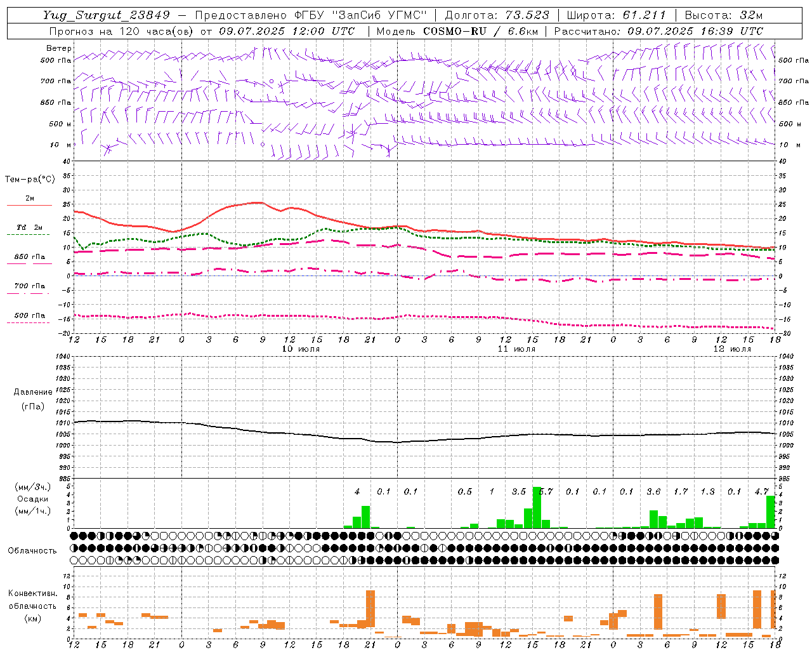Click the date label 12 июля
812x650 pixels.
coord(732,349)
